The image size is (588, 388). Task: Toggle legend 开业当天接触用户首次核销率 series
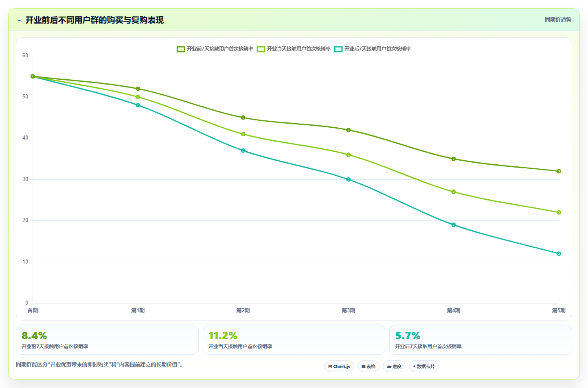[294, 49]
